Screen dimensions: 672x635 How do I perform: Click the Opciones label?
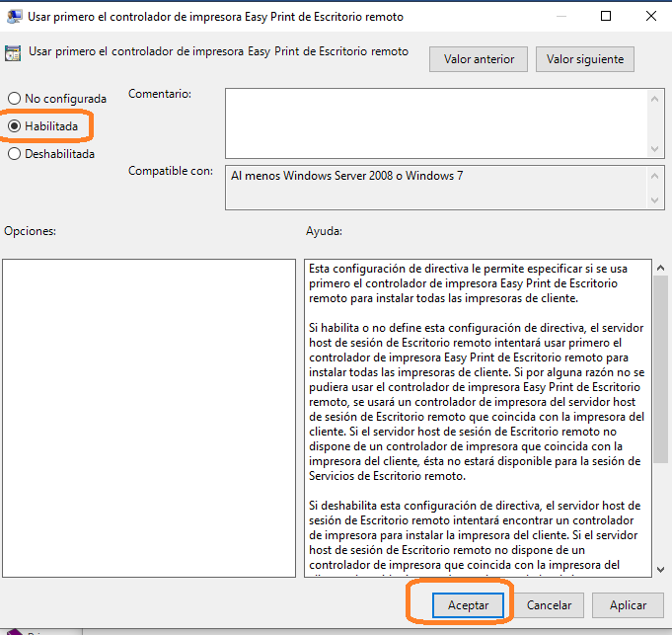(x=30, y=231)
